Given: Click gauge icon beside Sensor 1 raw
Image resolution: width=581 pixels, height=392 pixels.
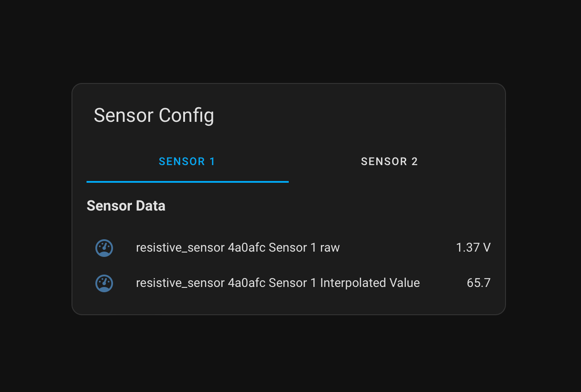Looking at the screenshot, I should [x=104, y=248].
